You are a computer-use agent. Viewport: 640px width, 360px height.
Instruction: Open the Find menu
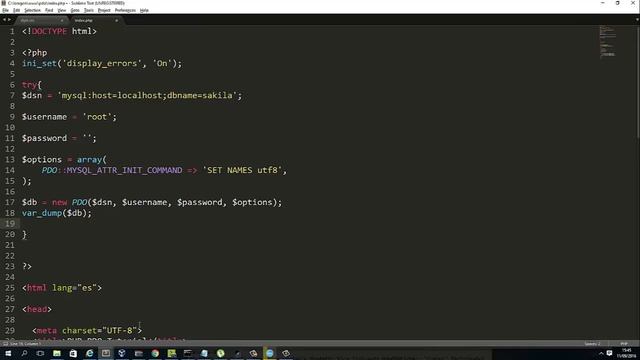[49, 10]
